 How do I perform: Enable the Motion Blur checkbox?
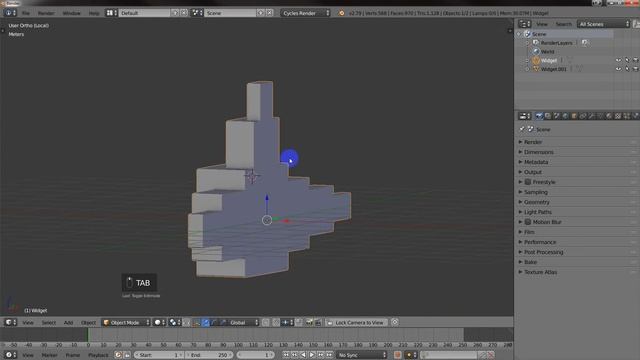pos(528,222)
